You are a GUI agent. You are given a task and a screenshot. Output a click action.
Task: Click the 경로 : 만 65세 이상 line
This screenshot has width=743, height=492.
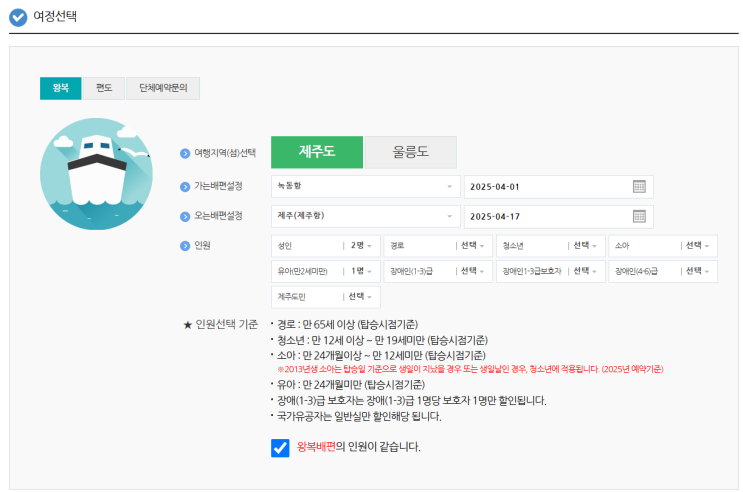click(347, 325)
